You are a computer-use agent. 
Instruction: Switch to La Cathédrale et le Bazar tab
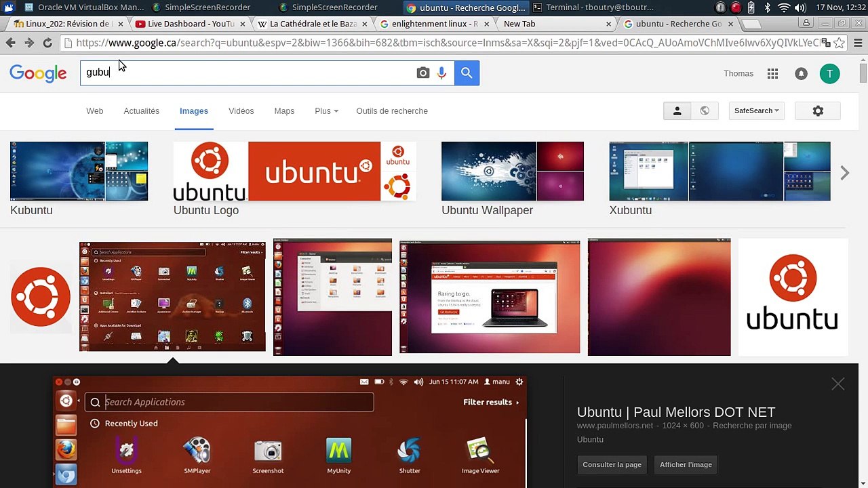312,24
